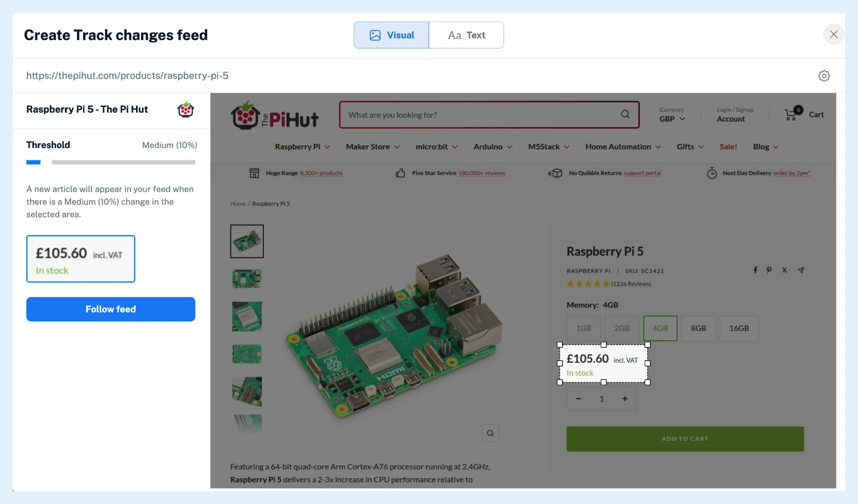
Task: Select the 4GB memory option
Action: [660, 328]
